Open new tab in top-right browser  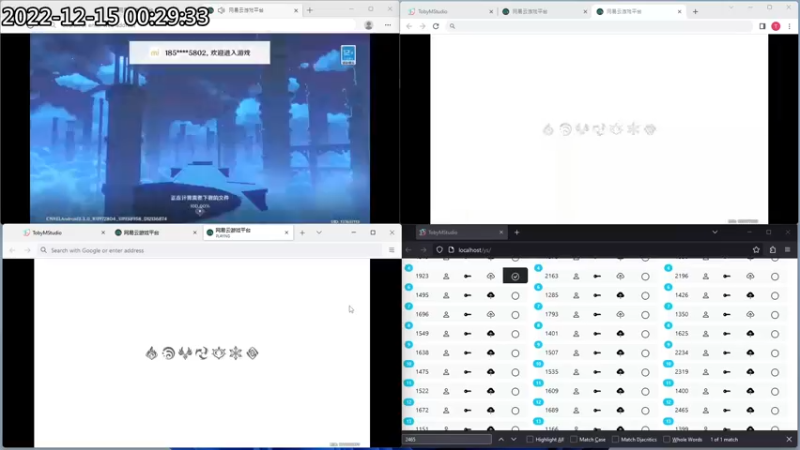(695, 11)
